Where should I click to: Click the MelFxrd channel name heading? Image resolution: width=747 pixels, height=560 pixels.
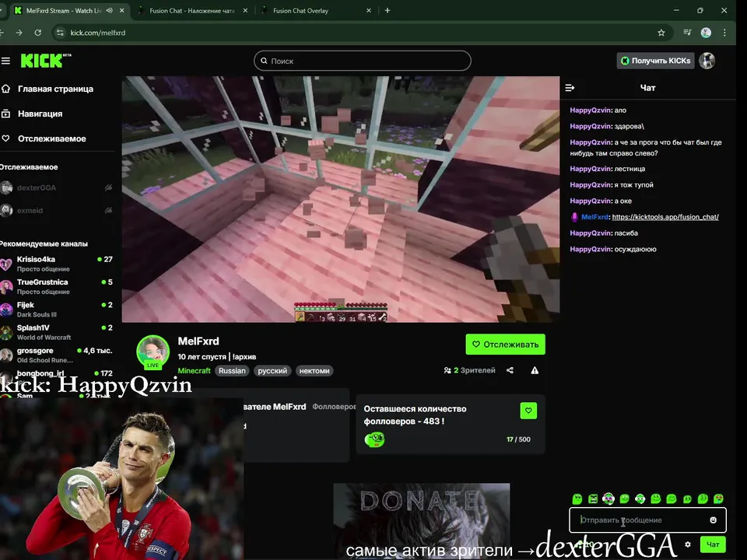[198, 341]
